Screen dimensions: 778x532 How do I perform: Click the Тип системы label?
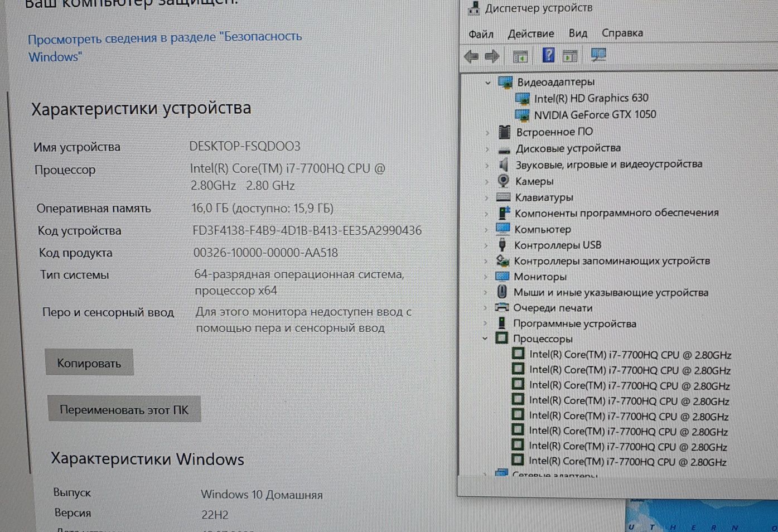click(x=74, y=274)
